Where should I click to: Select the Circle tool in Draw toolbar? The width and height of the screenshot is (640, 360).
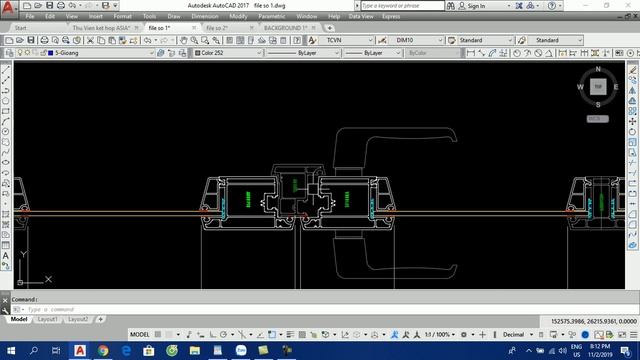coord(6,131)
